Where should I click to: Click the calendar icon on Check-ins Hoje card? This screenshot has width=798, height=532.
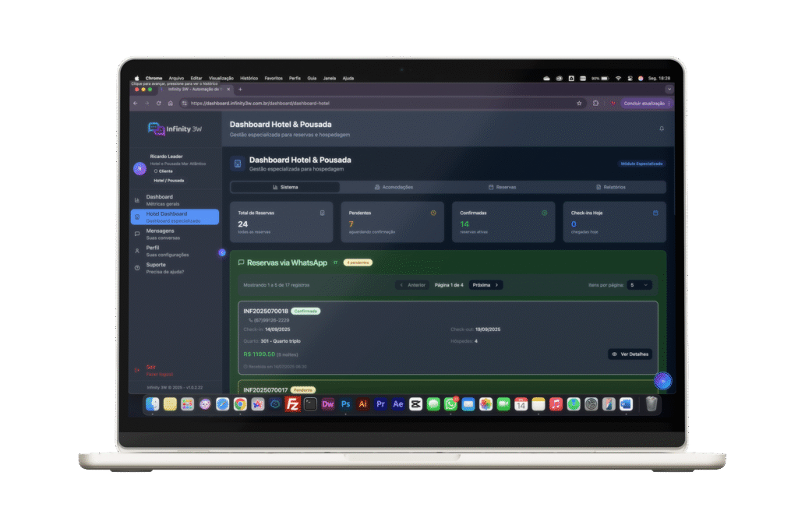pos(655,213)
